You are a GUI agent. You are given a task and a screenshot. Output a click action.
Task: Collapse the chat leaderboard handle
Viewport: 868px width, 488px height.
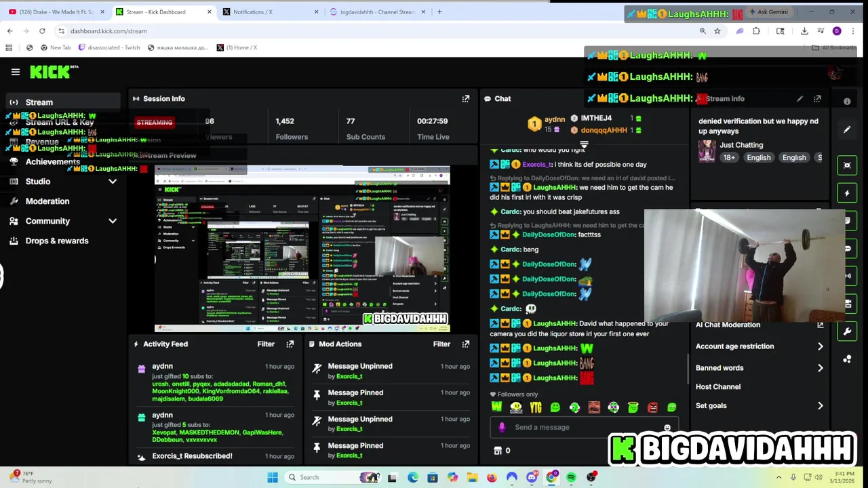point(584,145)
